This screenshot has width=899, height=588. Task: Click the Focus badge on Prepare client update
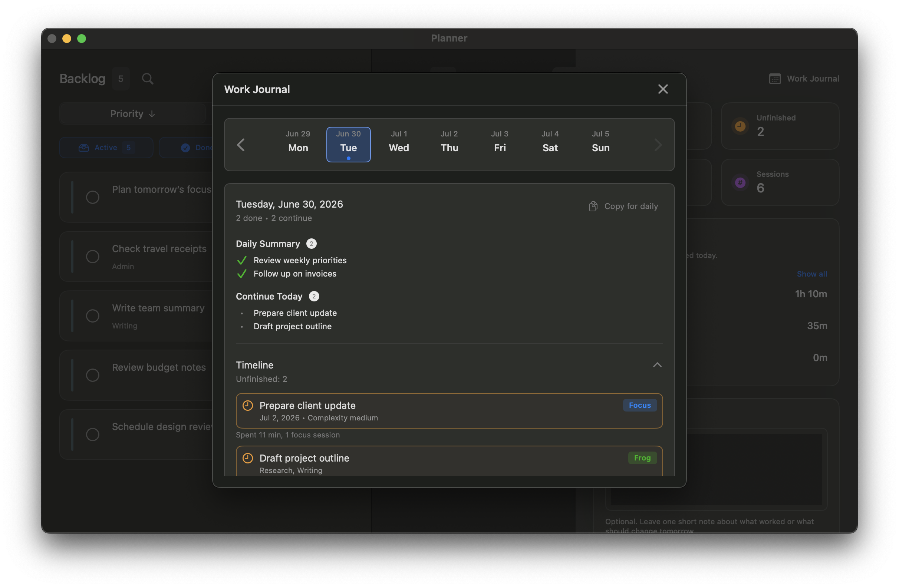tap(639, 405)
